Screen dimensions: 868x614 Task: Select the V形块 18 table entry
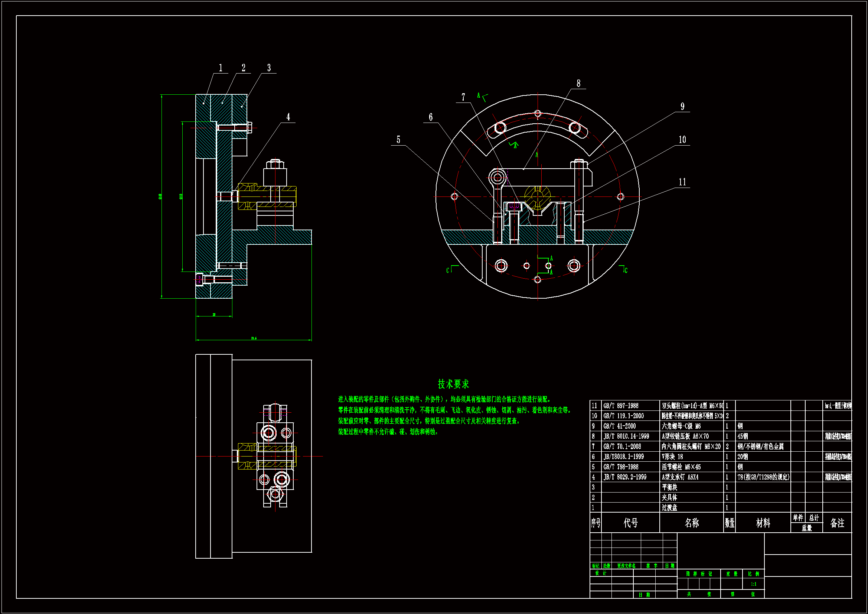672,457
